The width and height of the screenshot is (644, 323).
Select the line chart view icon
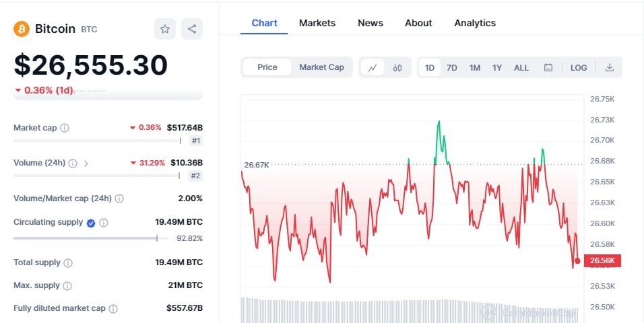pyautogui.click(x=373, y=67)
